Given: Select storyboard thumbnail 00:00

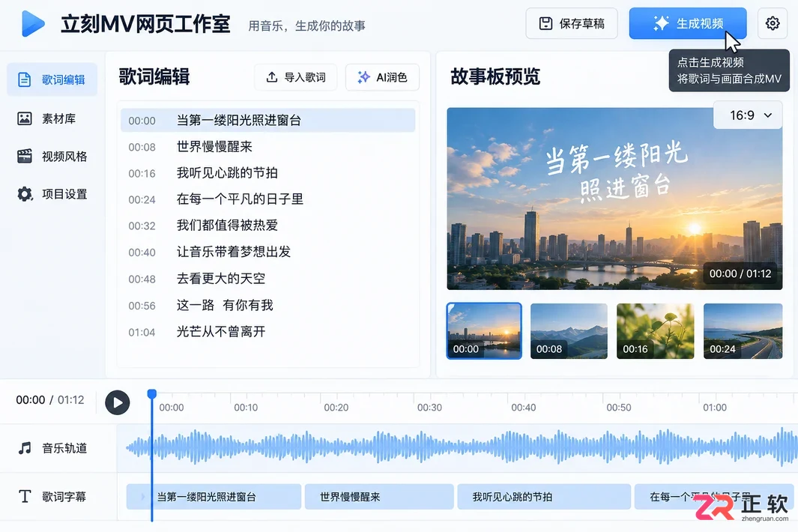Looking at the screenshot, I should click(484, 331).
